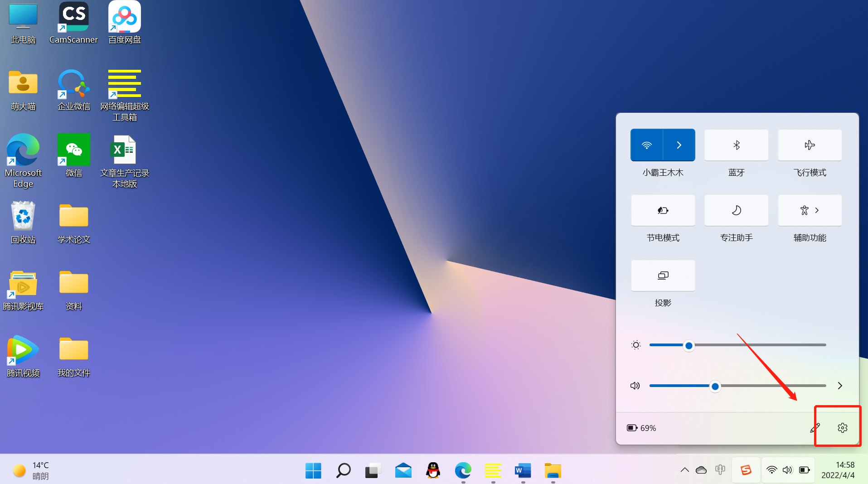Enable 飞行模式 airplane mode
Screen dimensions: 868x484
810,145
